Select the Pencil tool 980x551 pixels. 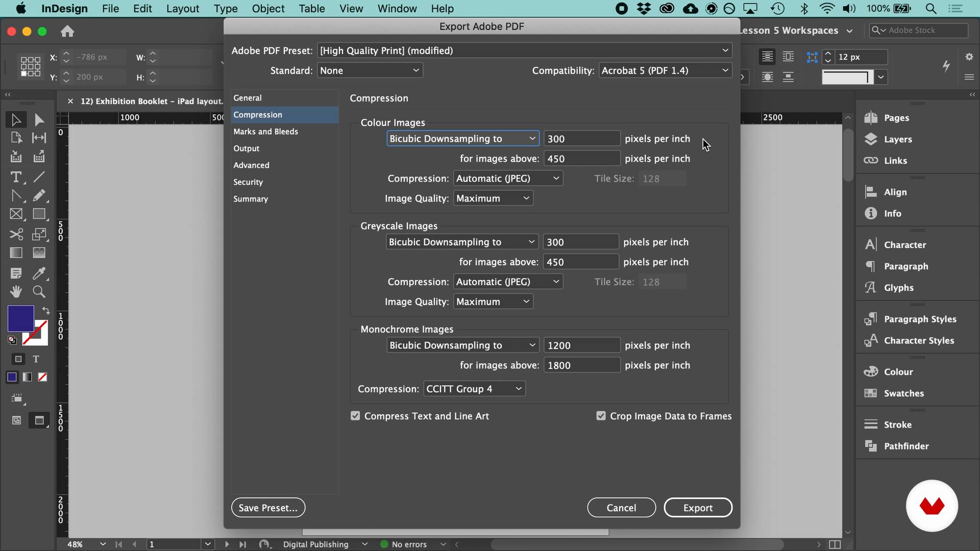pos(39,195)
